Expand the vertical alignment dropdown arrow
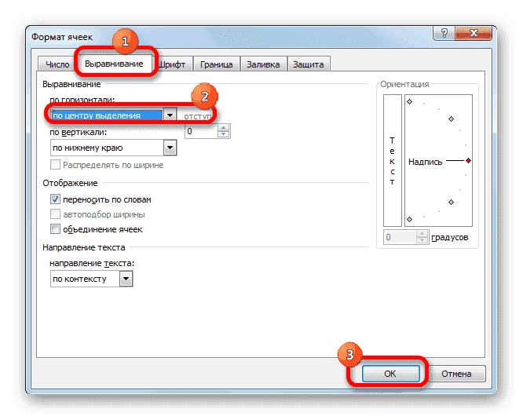This screenshot has height=420, width=523. tap(170, 148)
